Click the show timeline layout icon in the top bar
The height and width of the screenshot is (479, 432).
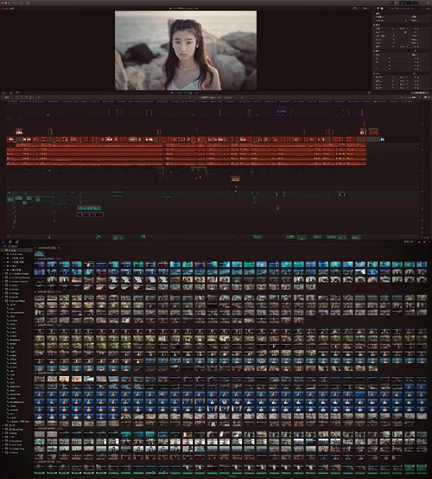409,3
